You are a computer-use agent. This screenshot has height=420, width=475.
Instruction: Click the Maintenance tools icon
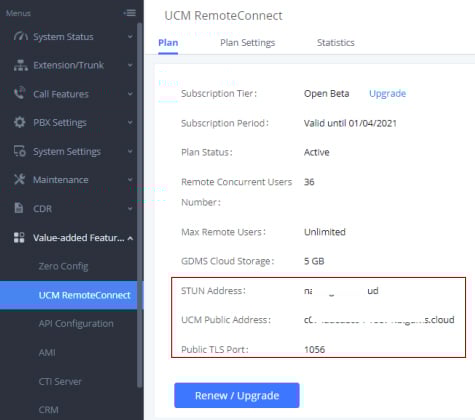point(19,180)
